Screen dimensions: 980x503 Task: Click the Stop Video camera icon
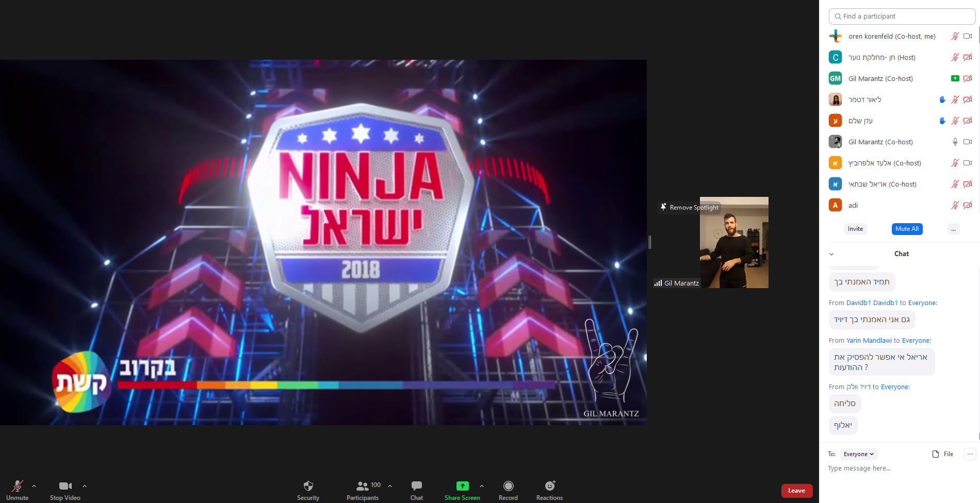[x=64, y=485]
